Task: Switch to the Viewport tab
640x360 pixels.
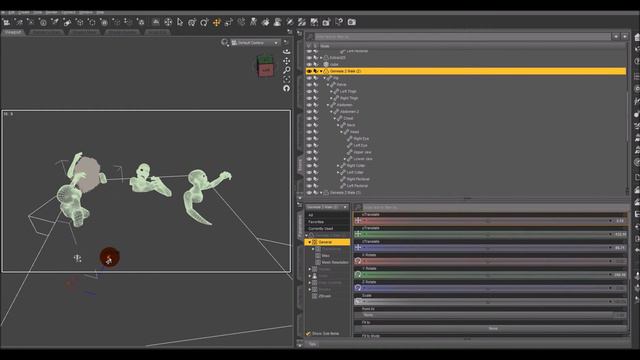Action: (13, 32)
